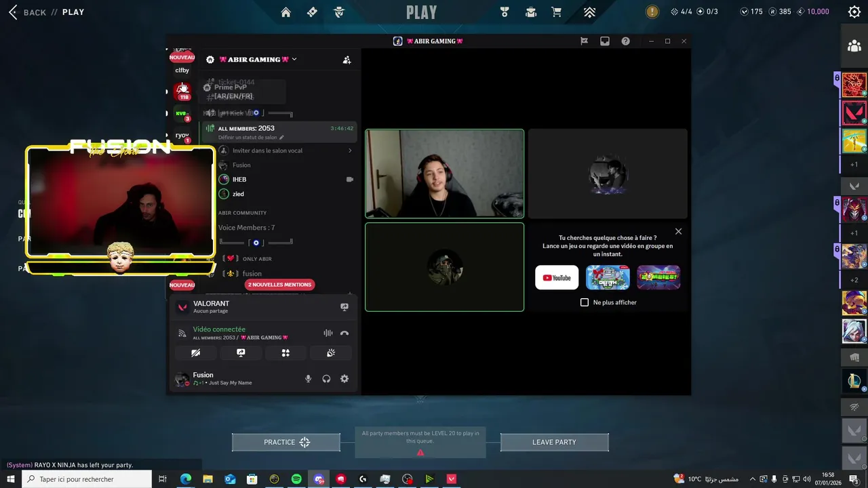Select the ALL MEMBERS: 2053 voice channel
This screenshot has height=488, width=868.
click(x=279, y=132)
